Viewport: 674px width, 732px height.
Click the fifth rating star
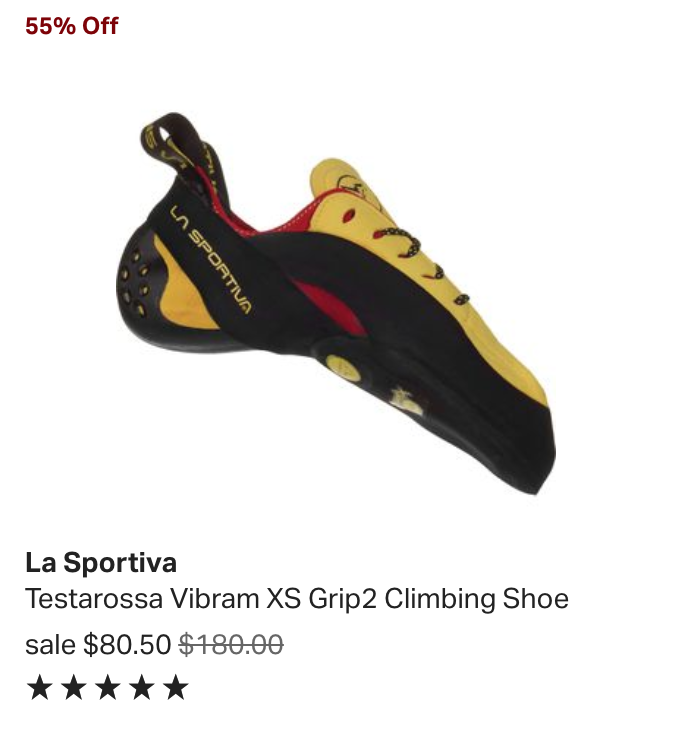pyautogui.click(x=176, y=687)
